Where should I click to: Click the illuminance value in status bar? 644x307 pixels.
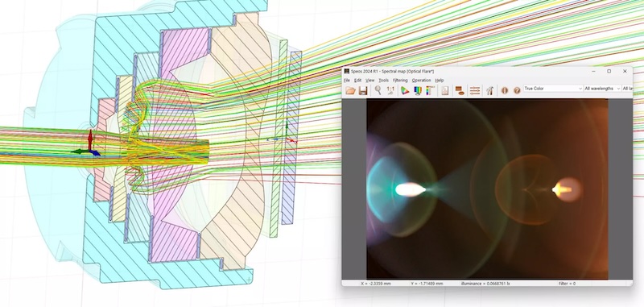pyautogui.click(x=485, y=284)
